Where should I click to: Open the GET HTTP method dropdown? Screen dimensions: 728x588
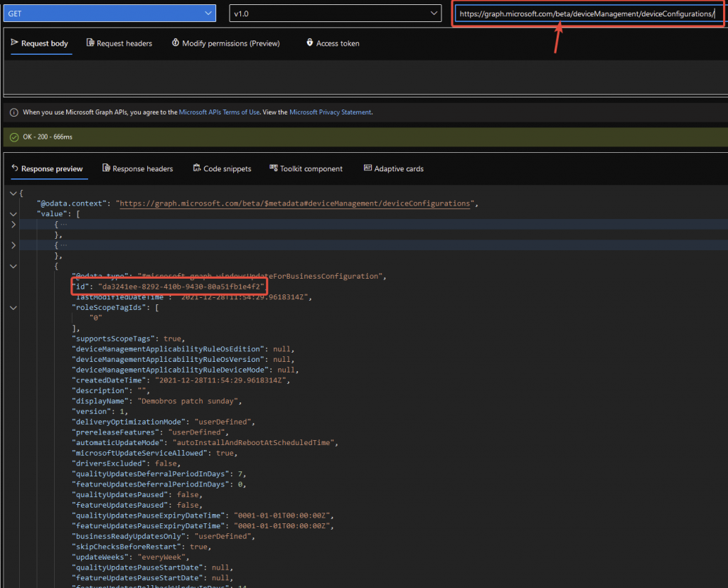pos(109,14)
